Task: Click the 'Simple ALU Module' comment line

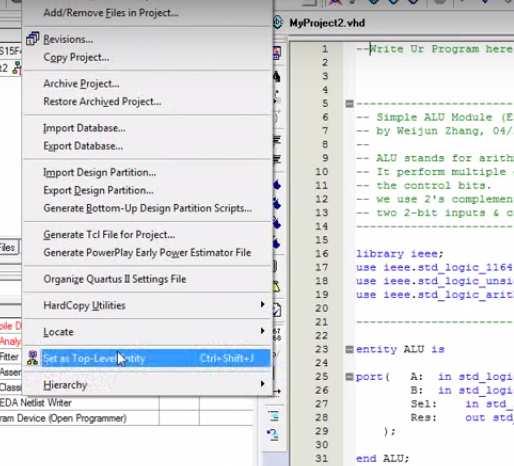Action: (x=435, y=117)
